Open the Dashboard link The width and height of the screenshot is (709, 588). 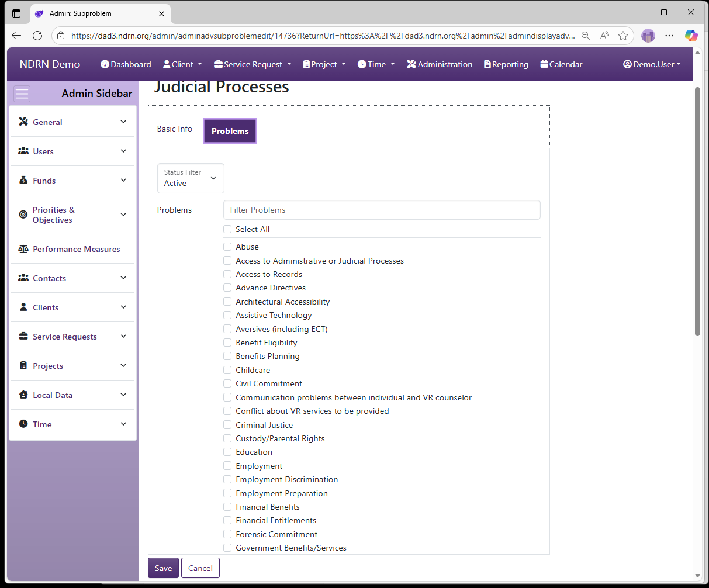tap(126, 64)
